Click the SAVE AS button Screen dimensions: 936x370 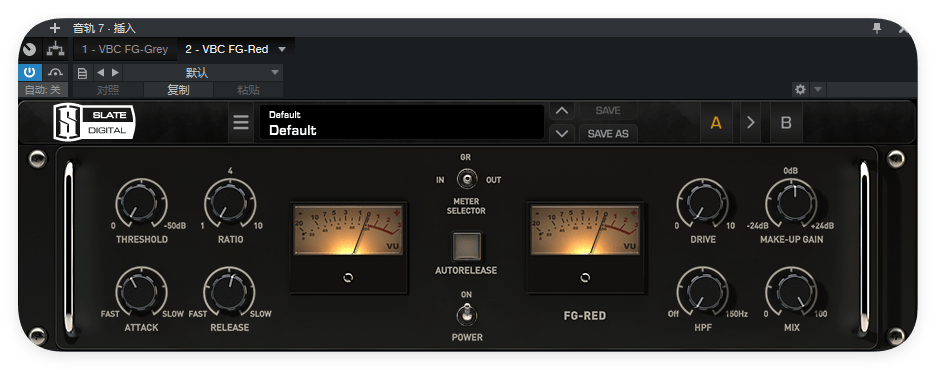[608, 134]
